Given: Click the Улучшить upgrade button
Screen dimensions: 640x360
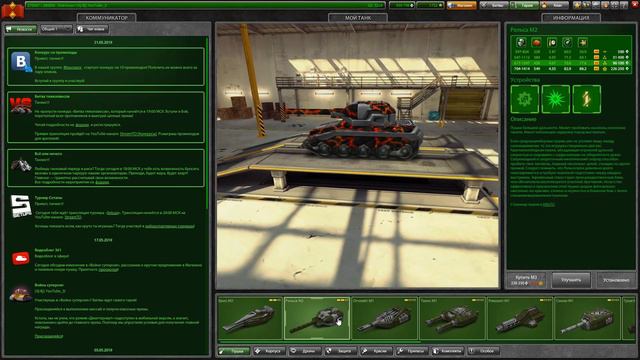Looking at the screenshot, I should [x=571, y=280].
